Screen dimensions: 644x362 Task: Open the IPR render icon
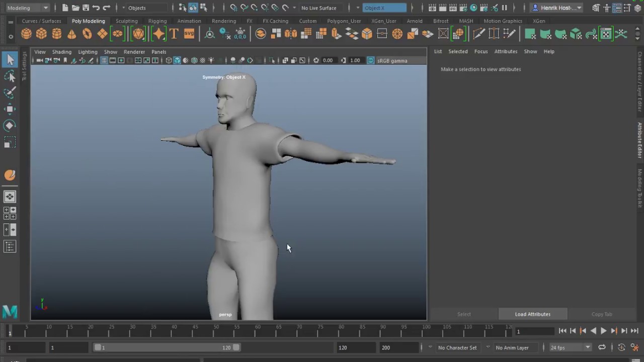tap(453, 8)
